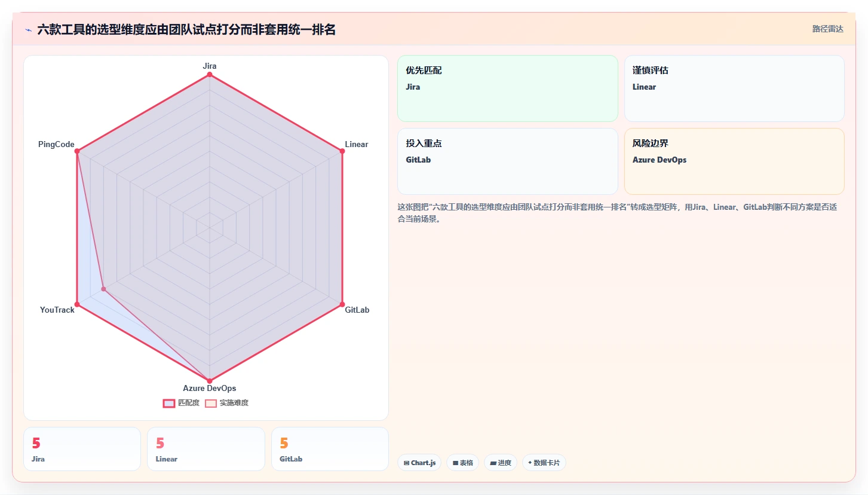The height and width of the screenshot is (495, 868).
Task: Open the 谨慎评估 Linear card
Action: (x=734, y=88)
